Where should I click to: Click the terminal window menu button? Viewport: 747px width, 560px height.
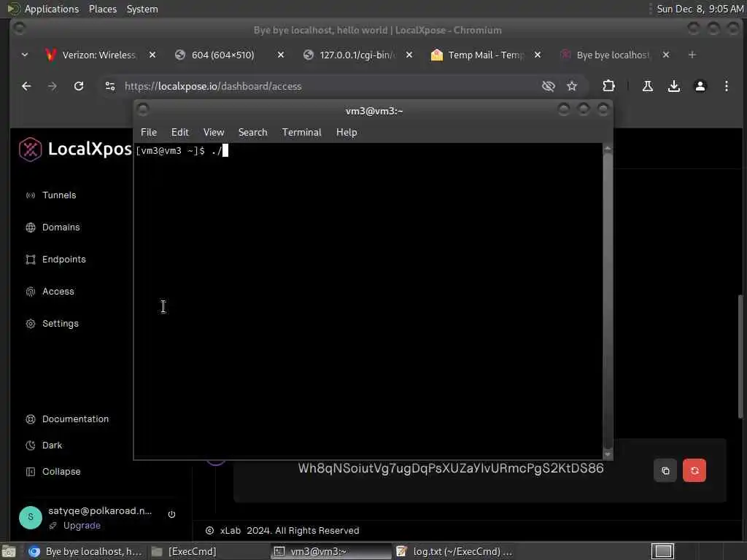143,110
